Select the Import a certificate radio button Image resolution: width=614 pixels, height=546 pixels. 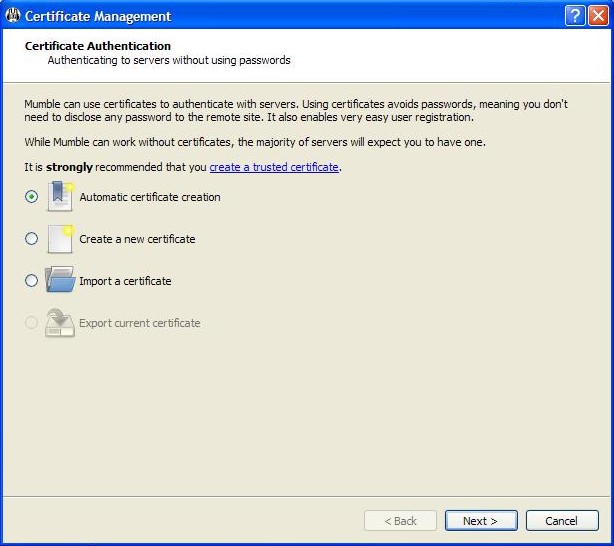[31, 280]
